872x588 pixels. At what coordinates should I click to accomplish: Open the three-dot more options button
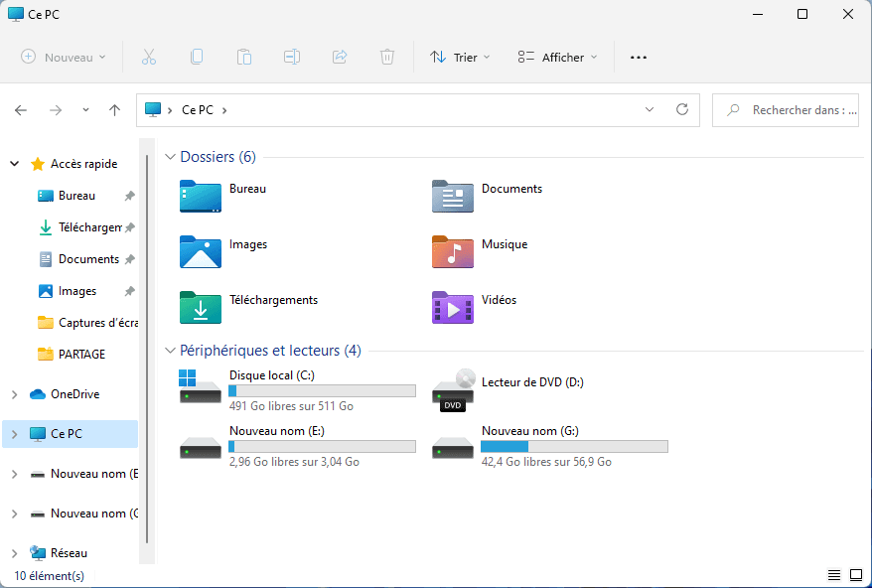[x=639, y=57]
